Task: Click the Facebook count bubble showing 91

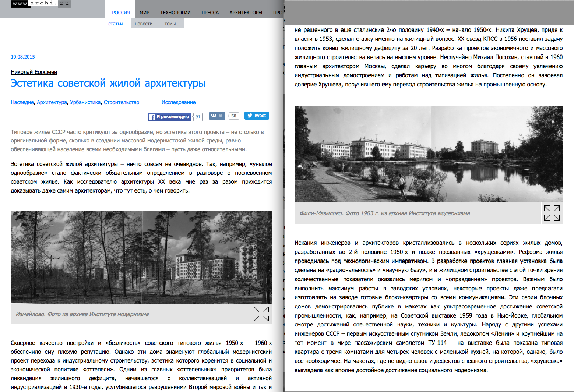Action: point(198,117)
